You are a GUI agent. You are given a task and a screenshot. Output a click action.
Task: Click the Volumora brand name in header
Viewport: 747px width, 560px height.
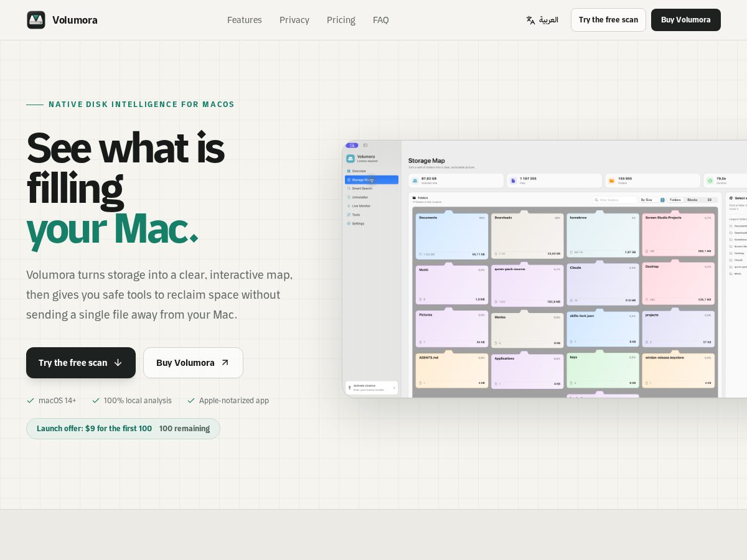(x=75, y=20)
